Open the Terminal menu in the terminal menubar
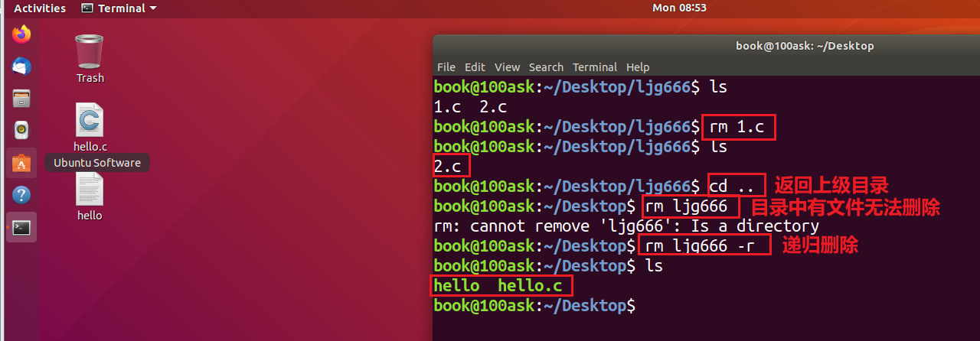 [x=594, y=67]
